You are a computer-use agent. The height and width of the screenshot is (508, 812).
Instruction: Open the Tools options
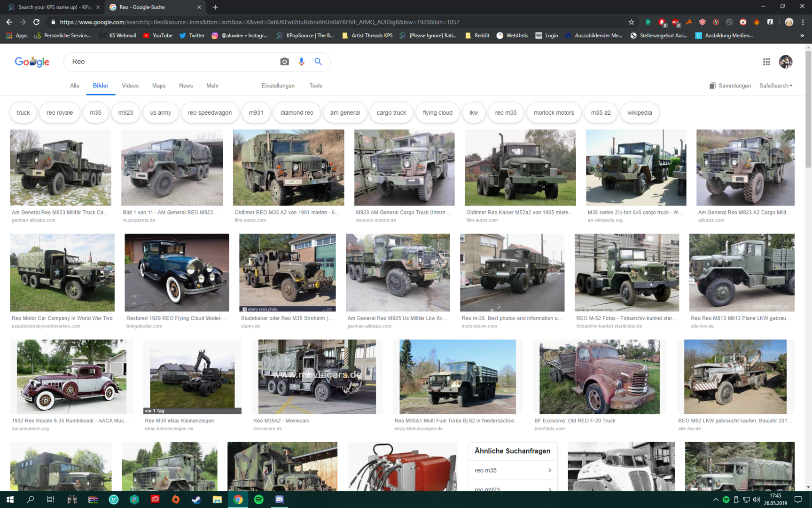tap(316, 86)
